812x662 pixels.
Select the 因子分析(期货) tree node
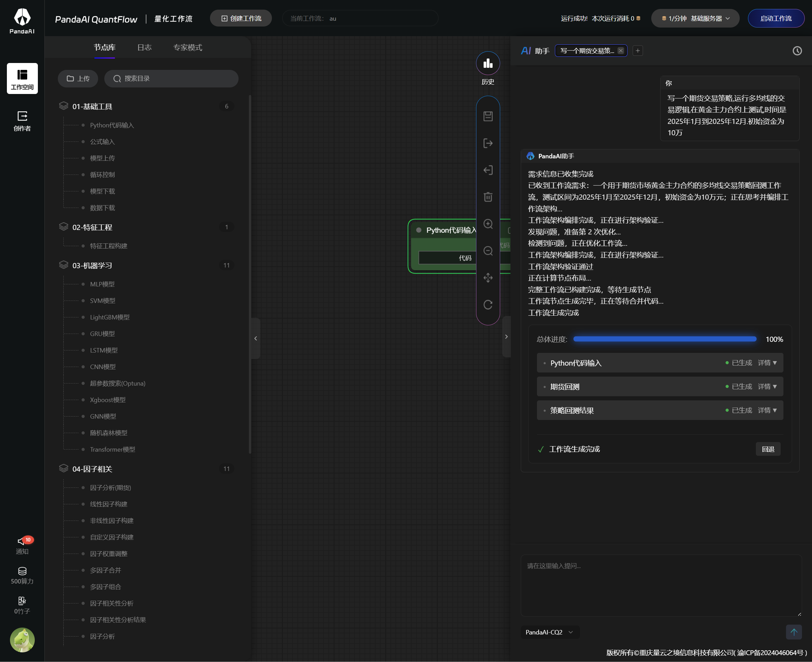pos(110,488)
